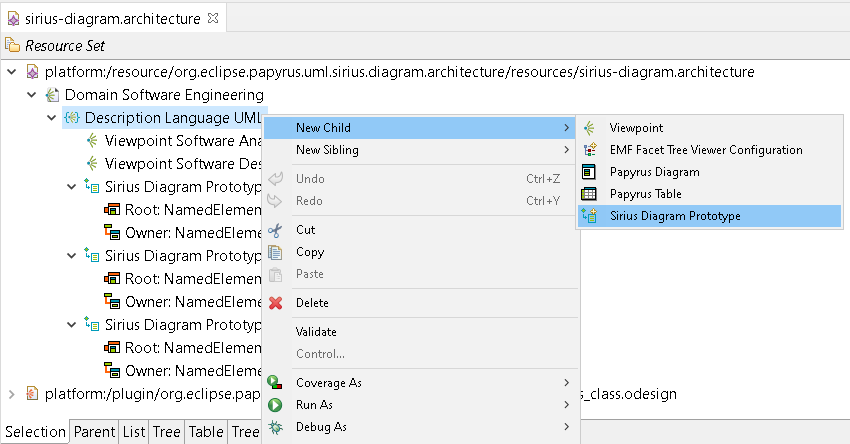Click the second Sirius Diagram Prototype icon
This screenshot has height=444, width=850.
(x=92, y=255)
